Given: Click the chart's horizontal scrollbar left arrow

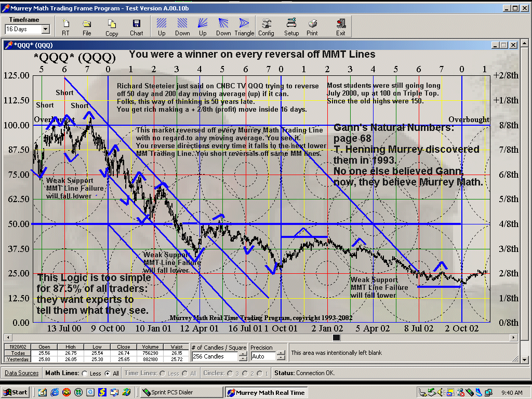Looking at the screenshot, I should click(x=8, y=337).
